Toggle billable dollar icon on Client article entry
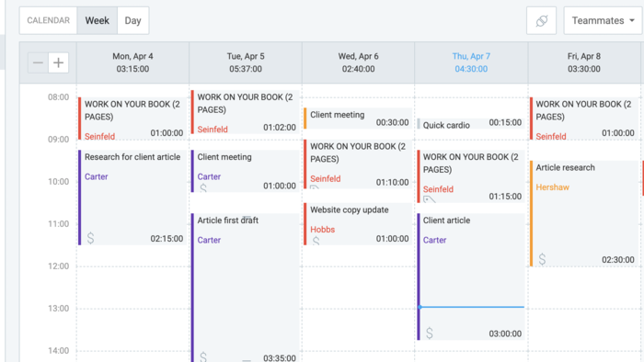This screenshot has height=362, width=644. pyautogui.click(x=430, y=333)
